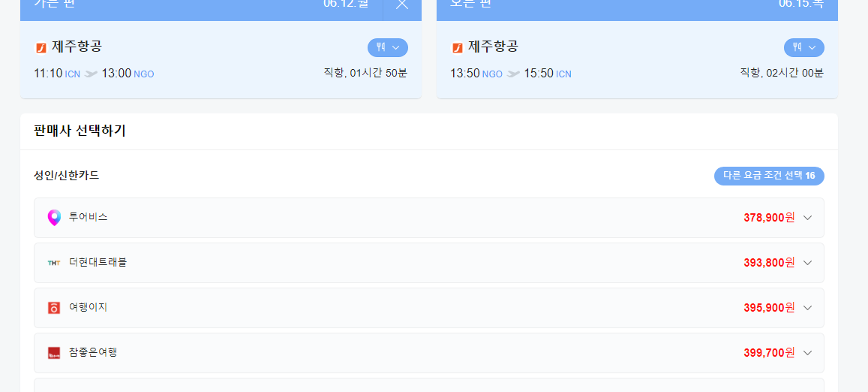The height and width of the screenshot is (392, 868).
Task: Click the 참좋은여행 red logo icon
Action: (54, 353)
